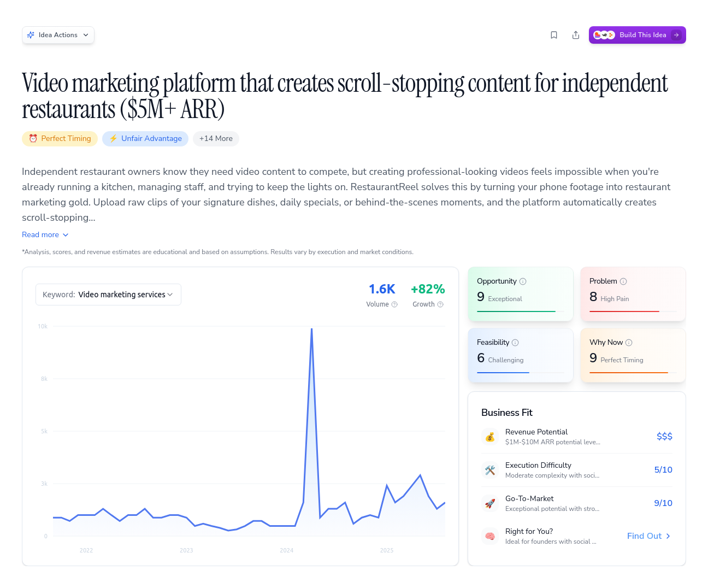Viewport: 708px width, 588px height.
Task: Open the Idea Actions dropdown
Action: 58,34
